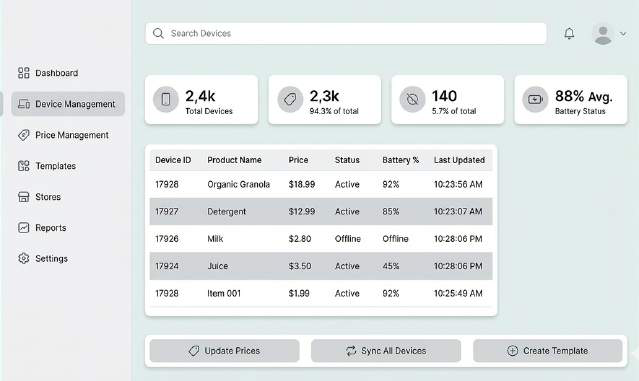Viewport: 639px width, 381px height.
Task: Focus the Search Devices field
Action: click(x=346, y=33)
